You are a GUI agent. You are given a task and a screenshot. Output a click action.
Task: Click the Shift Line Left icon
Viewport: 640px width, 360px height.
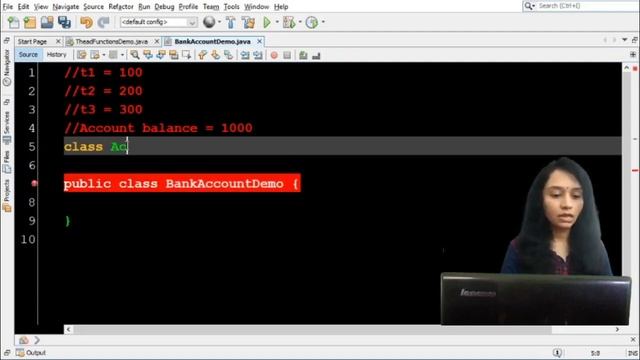[244, 55]
